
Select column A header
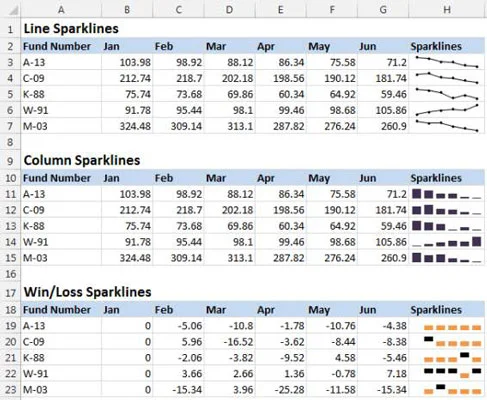(x=61, y=10)
